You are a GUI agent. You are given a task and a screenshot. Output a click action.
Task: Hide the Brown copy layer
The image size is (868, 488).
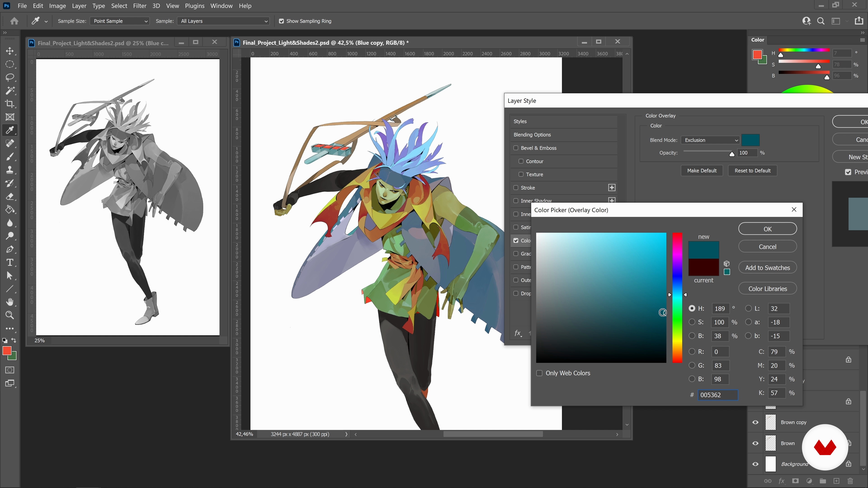coord(755,422)
